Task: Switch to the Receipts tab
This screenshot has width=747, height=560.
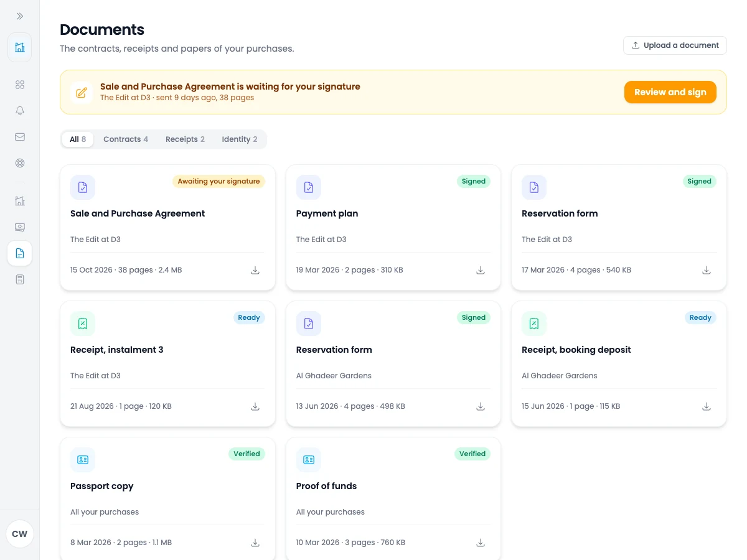Action: 185,139
